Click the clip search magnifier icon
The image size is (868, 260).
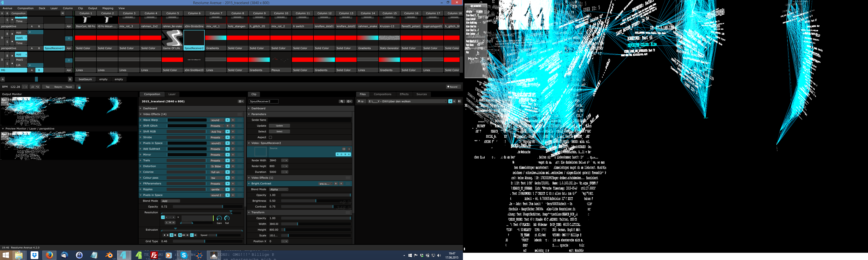pyautogui.click(x=342, y=101)
